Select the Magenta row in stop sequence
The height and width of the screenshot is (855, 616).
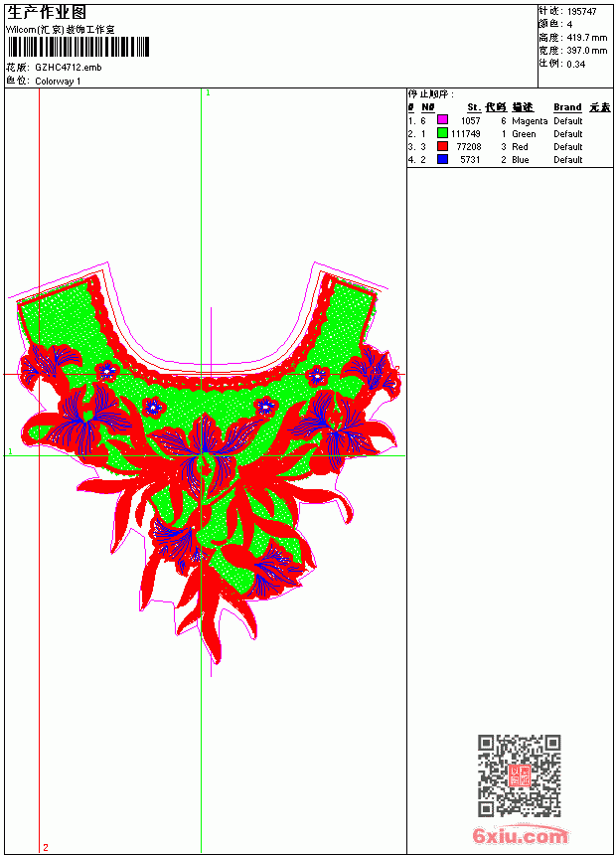tap(510, 120)
